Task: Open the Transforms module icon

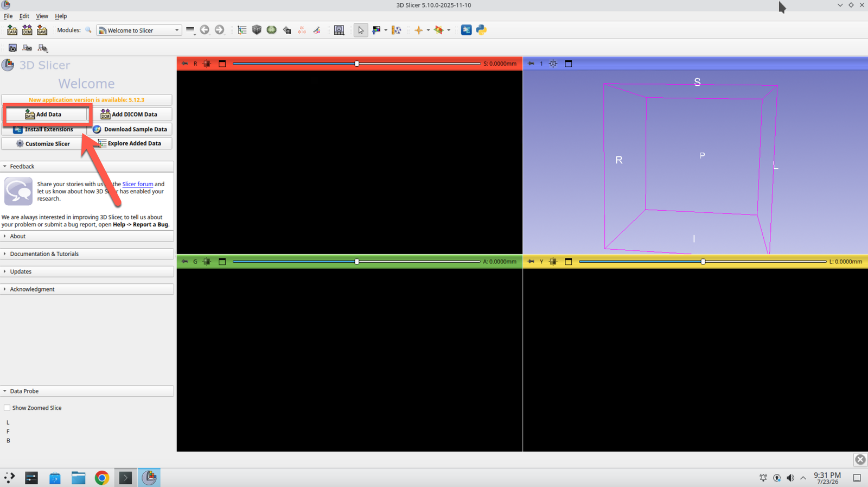Action: pos(287,30)
